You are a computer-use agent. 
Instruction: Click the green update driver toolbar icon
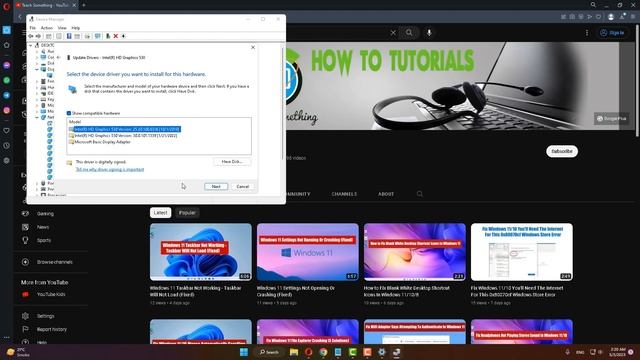coord(108,36)
